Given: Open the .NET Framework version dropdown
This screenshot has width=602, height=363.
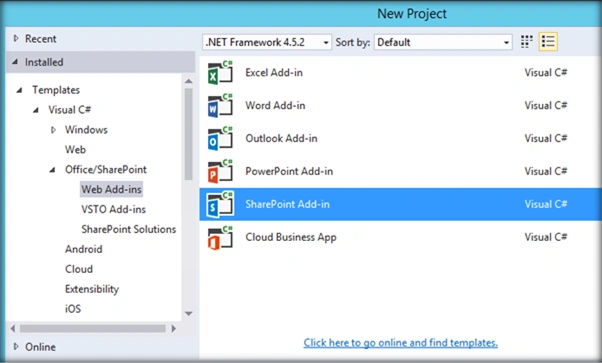Looking at the screenshot, I should (266, 42).
